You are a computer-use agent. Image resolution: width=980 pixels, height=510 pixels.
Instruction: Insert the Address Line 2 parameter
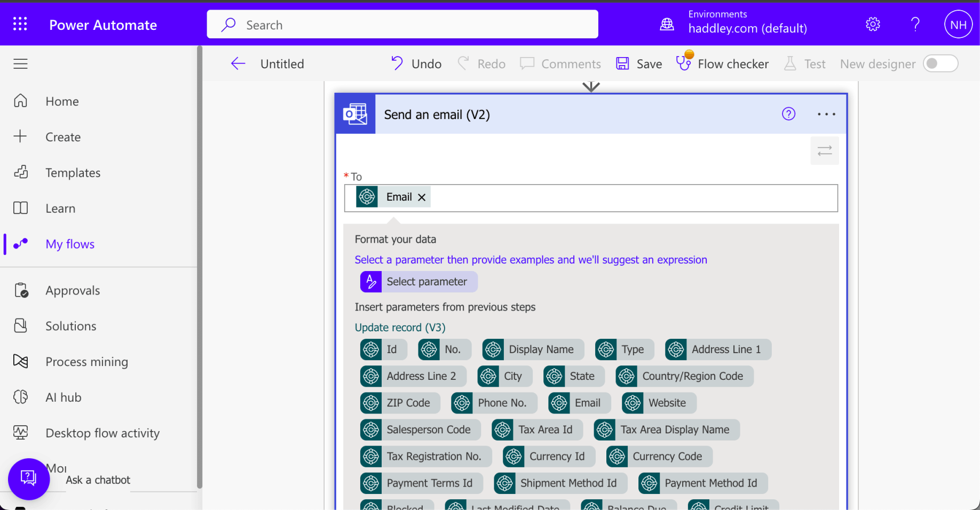(413, 376)
